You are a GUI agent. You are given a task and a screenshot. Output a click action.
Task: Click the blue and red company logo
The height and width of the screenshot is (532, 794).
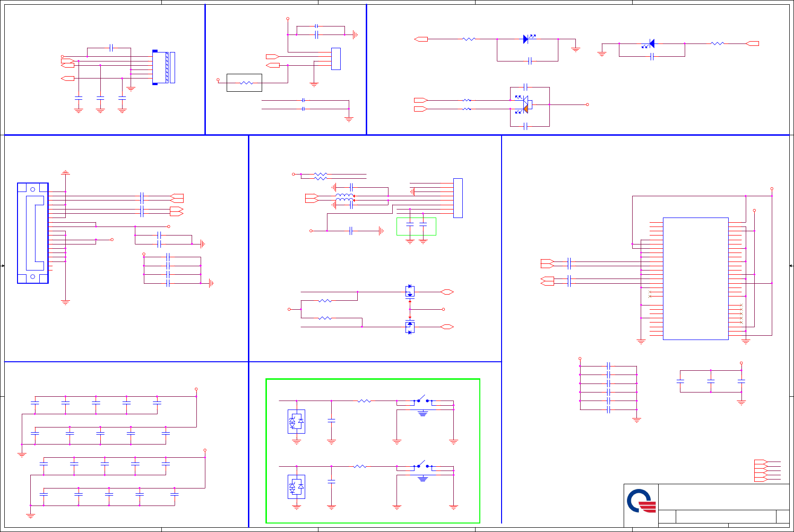pos(642,501)
